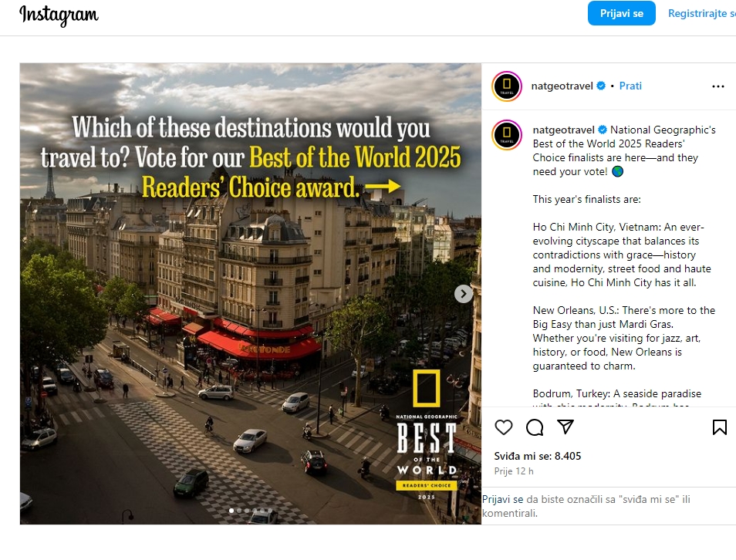Share the post via paper plane icon
The width and height of the screenshot is (736, 560).
click(x=566, y=427)
